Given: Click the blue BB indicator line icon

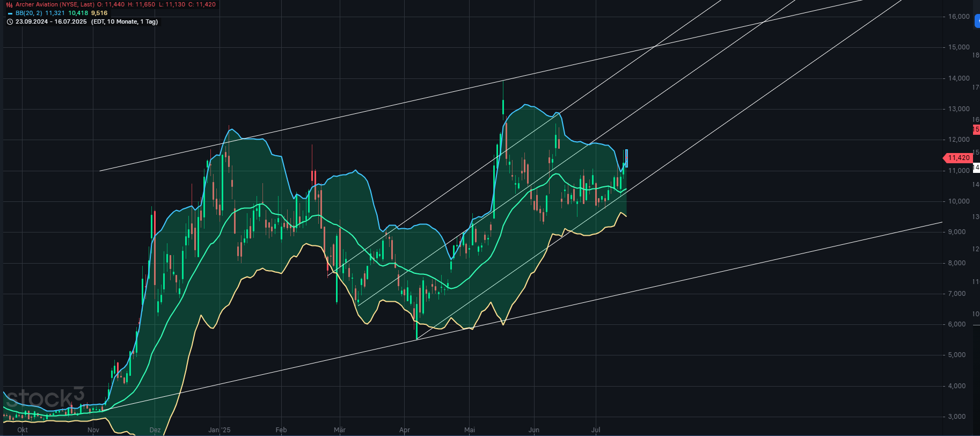Looking at the screenshot, I should (10, 13).
